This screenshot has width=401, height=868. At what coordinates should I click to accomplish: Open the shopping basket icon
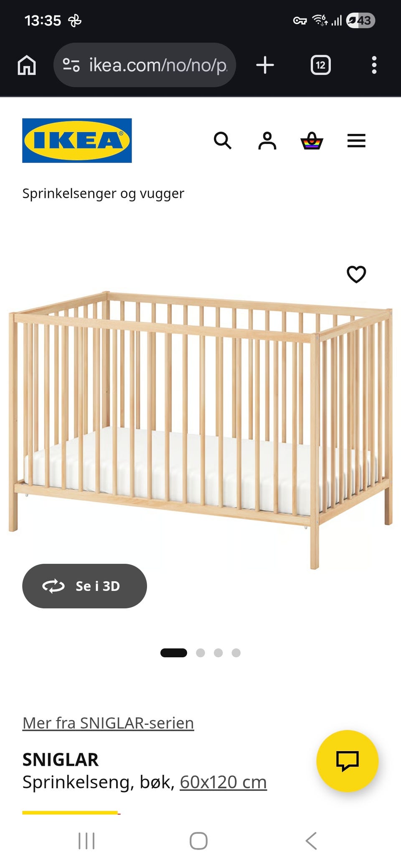(312, 141)
